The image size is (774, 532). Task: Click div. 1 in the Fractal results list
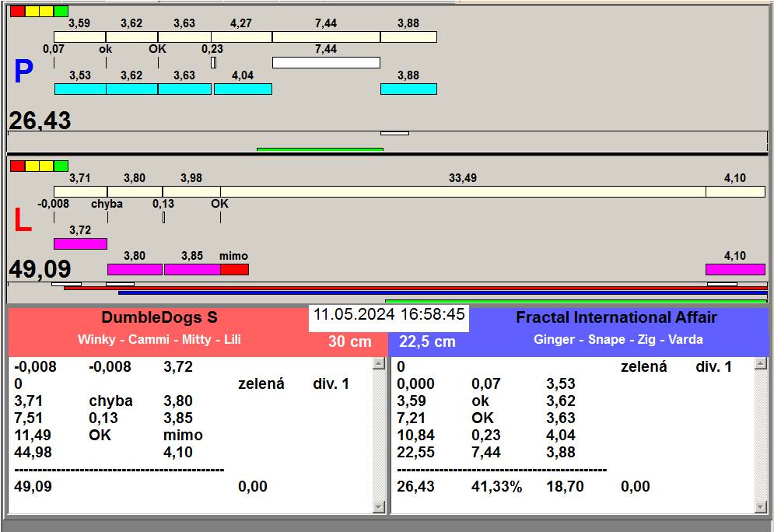click(714, 366)
